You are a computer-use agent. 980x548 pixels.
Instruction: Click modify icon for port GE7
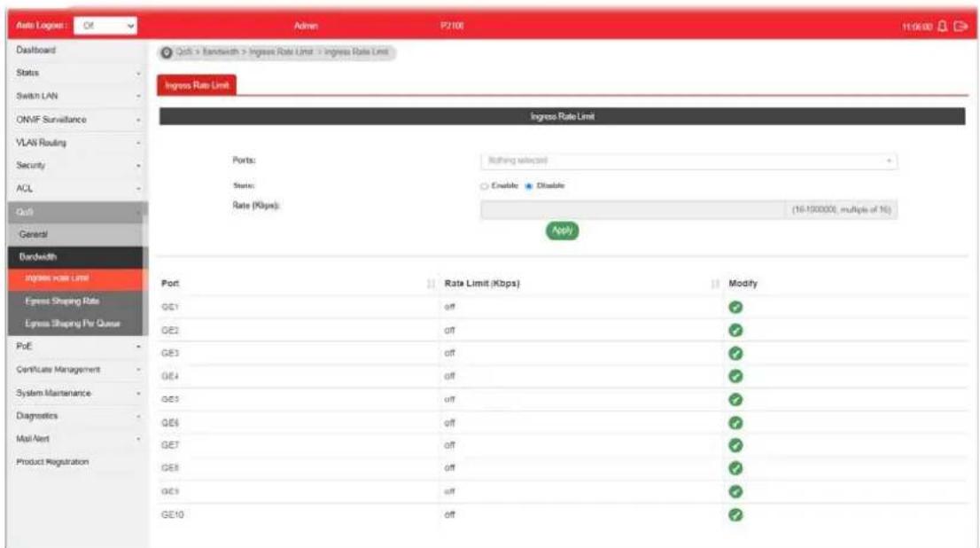(735, 445)
